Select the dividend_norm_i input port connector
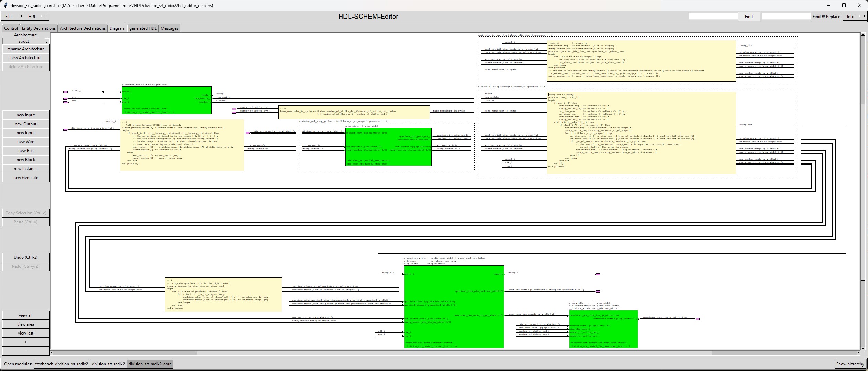The width and height of the screenshot is (868, 371). pyautogui.click(x=65, y=130)
